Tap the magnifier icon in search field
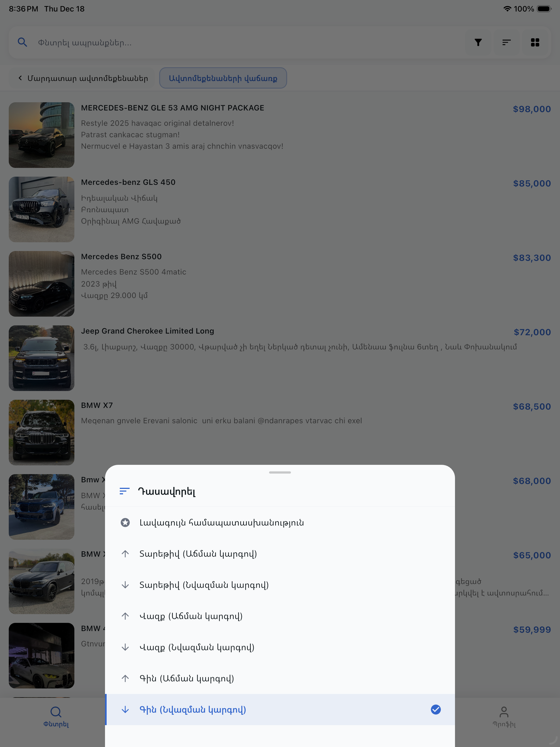 [22, 43]
